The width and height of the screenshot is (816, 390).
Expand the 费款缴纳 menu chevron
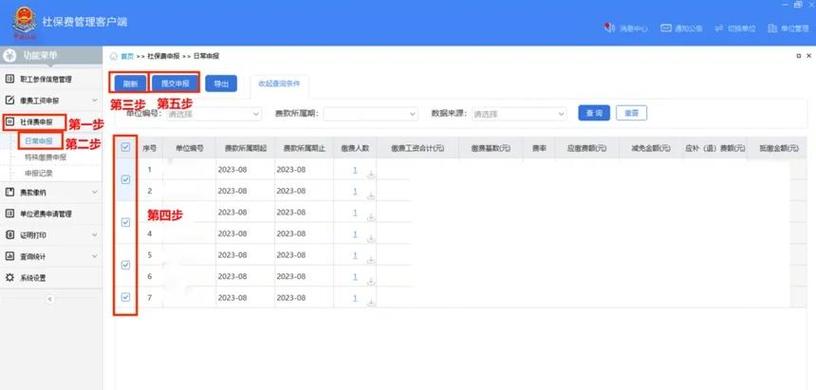95,192
